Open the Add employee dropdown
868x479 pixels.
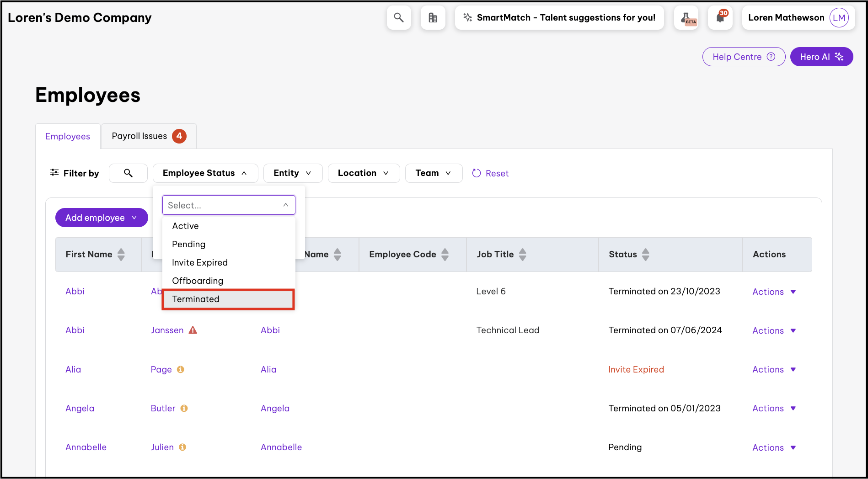[x=102, y=218]
